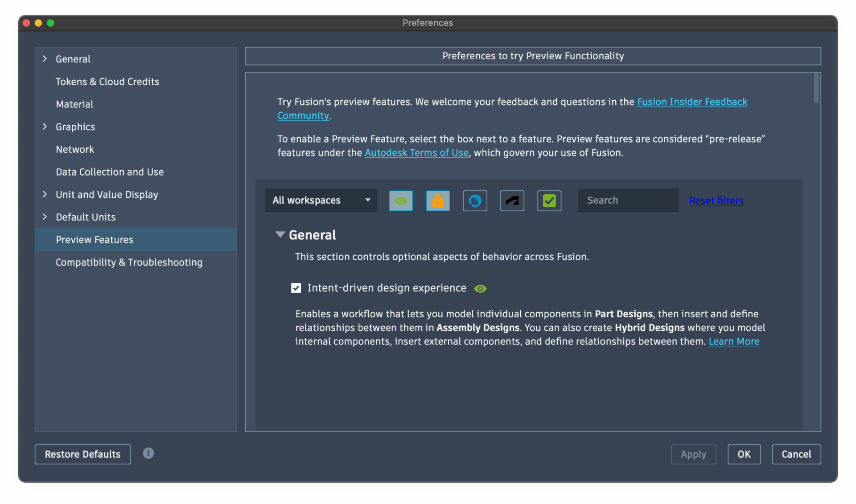The height and width of the screenshot is (504, 856).
Task: Toggle the black Autodesk logo filter icon
Action: pos(512,201)
